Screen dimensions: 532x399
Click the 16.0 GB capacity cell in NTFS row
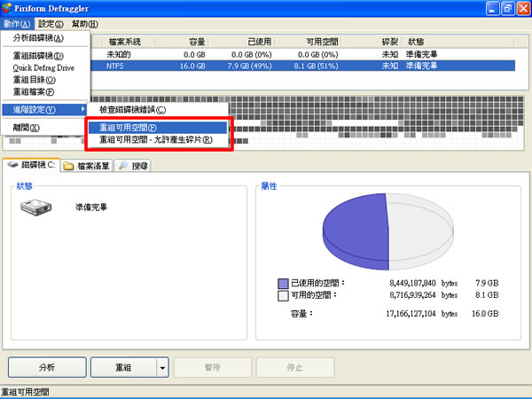coord(192,66)
